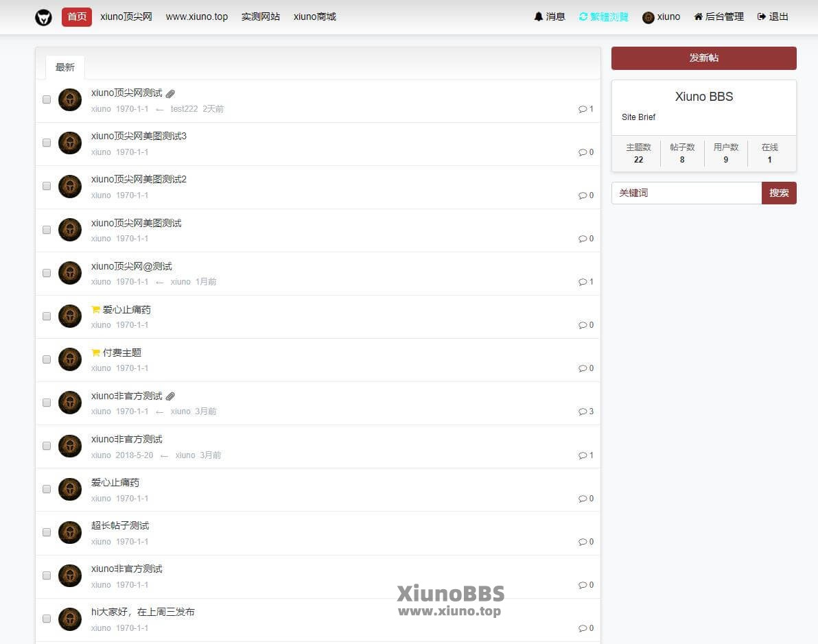Check the box for hi大家好，在上周三发布
818x644 pixels.
pyautogui.click(x=47, y=619)
